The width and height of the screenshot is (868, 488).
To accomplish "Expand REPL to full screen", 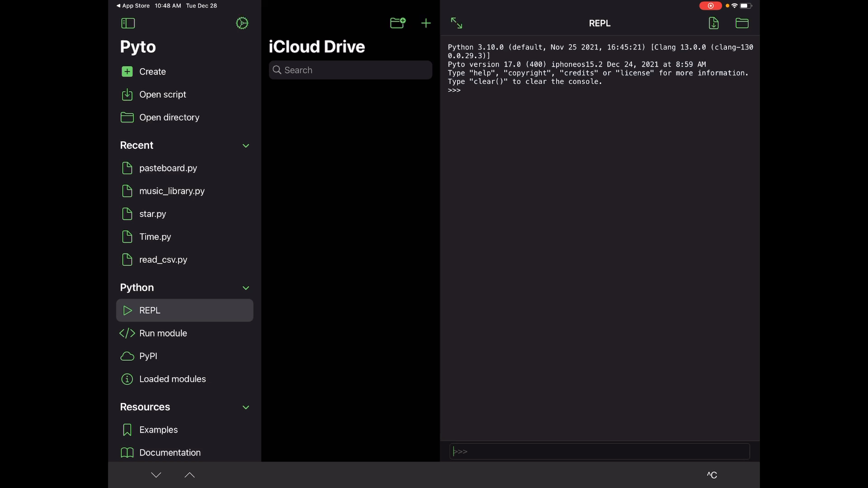I will point(457,23).
